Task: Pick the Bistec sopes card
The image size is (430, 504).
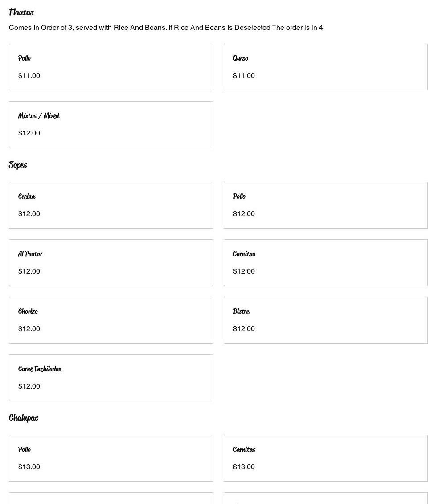Action: 325,320
